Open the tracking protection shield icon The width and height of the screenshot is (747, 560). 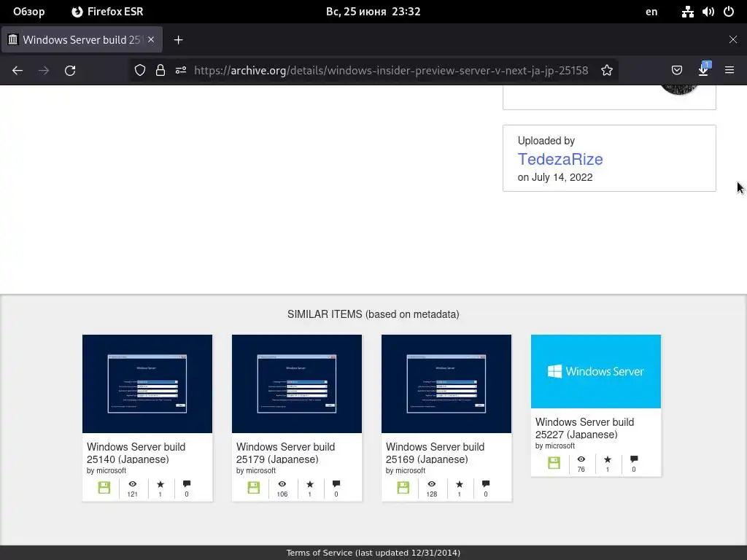pyautogui.click(x=139, y=71)
